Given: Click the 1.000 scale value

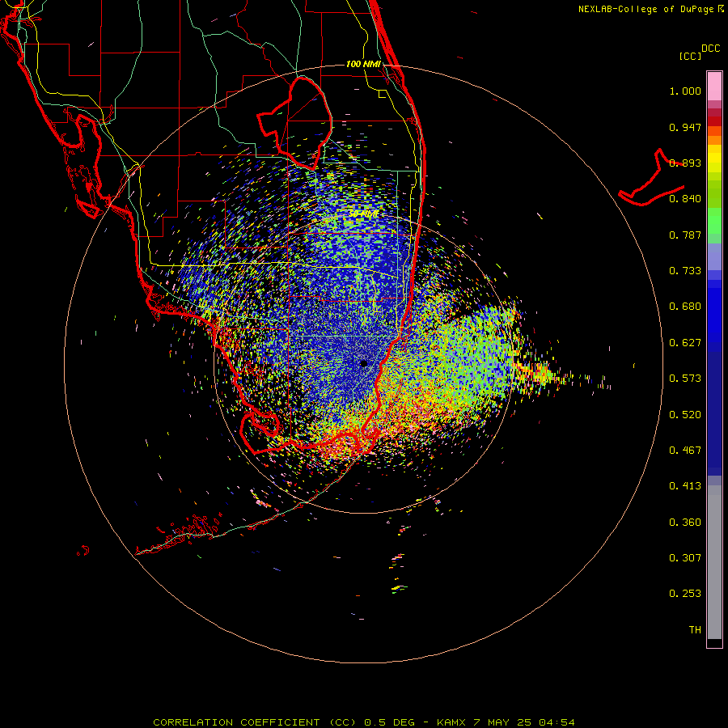Looking at the screenshot, I should click(x=685, y=91).
